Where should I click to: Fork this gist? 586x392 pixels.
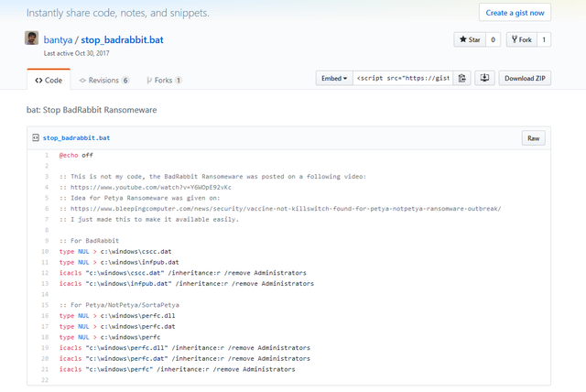tap(522, 39)
